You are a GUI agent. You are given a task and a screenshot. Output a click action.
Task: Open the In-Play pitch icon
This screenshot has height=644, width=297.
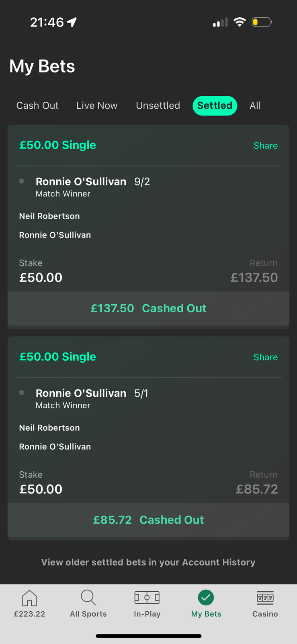click(x=147, y=598)
